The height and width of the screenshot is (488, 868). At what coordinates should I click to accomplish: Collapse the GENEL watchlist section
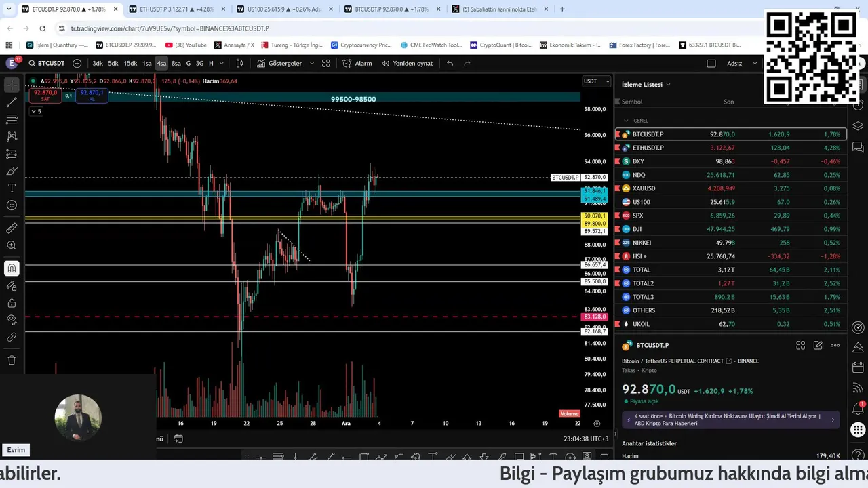tap(626, 121)
